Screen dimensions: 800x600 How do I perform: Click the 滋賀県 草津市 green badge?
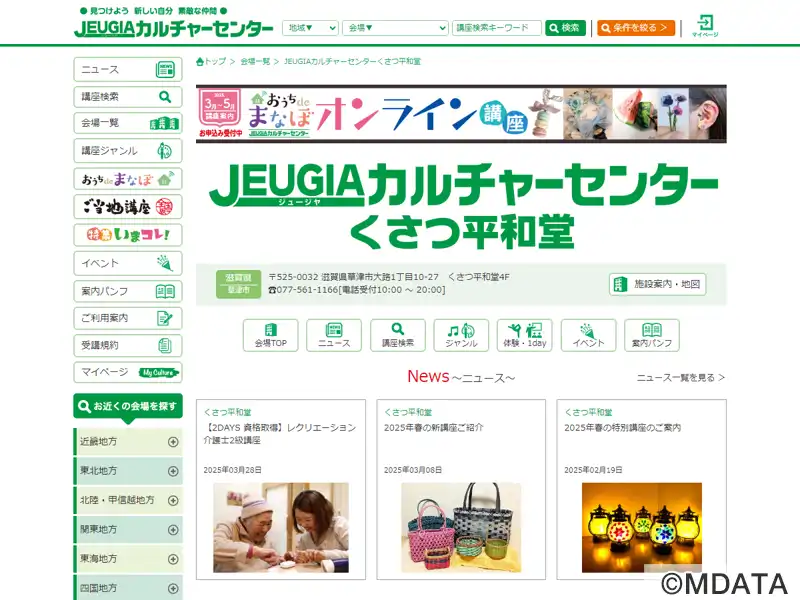click(238, 284)
